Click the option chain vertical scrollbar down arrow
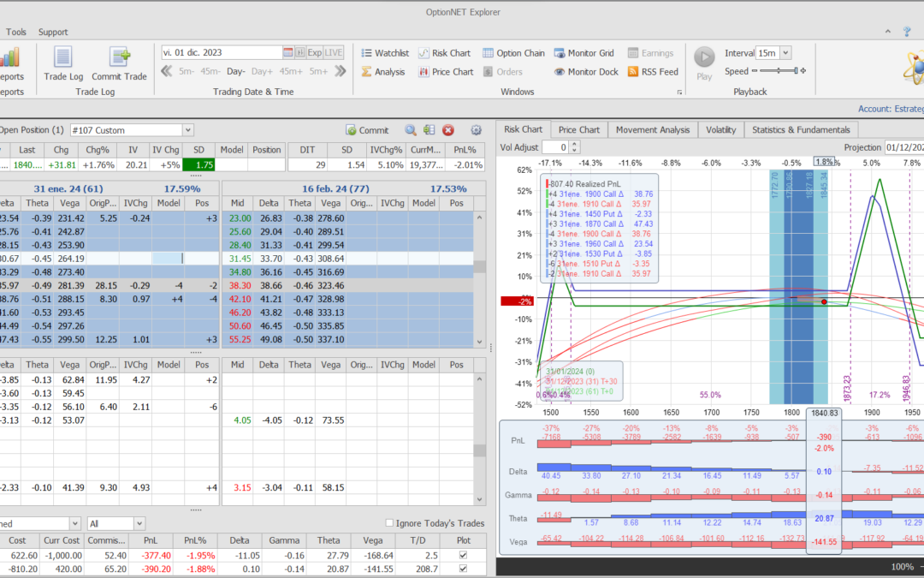 [480, 342]
